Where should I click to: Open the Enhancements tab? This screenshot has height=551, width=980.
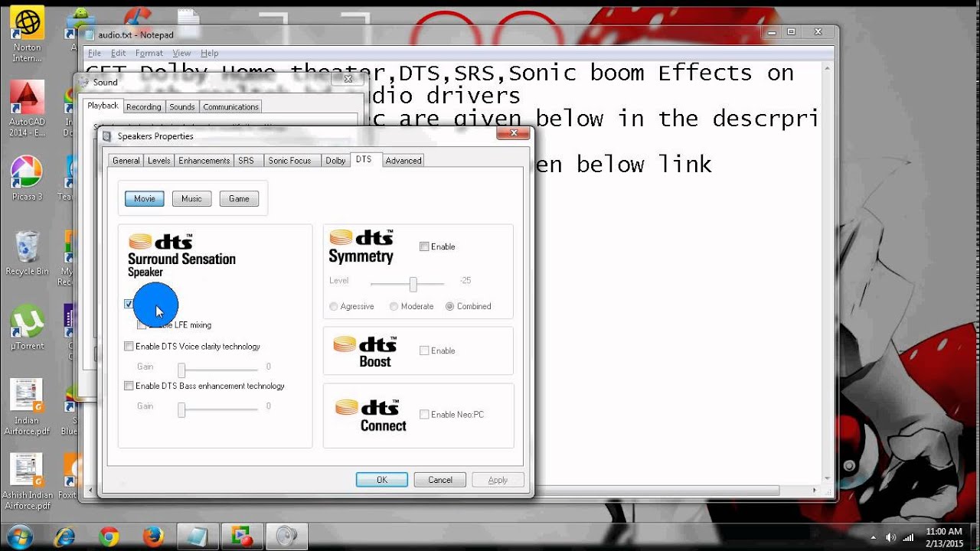point(204,161)
